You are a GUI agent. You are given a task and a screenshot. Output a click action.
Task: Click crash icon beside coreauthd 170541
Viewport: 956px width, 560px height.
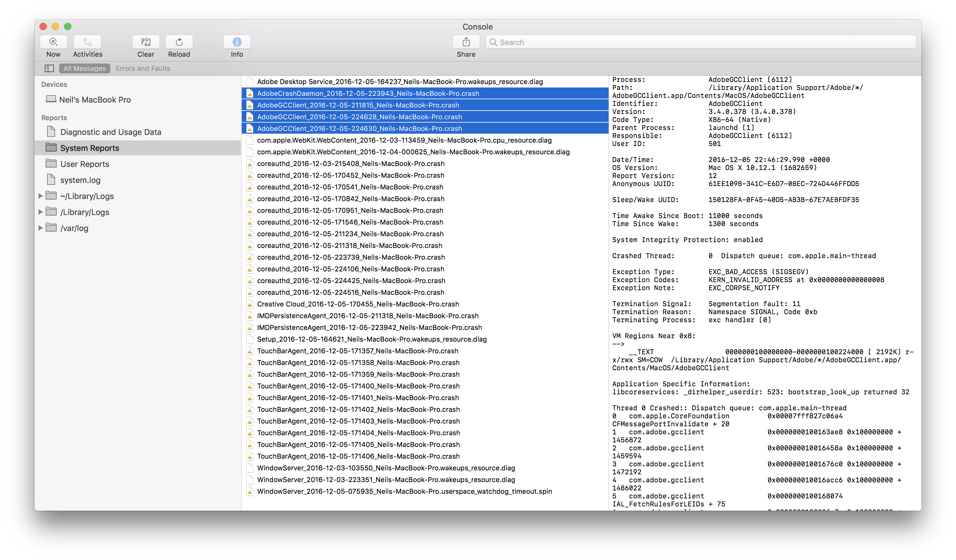click(x=249, y=187)
